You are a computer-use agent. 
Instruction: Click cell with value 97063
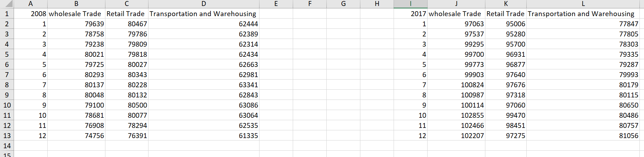[456, 24]
